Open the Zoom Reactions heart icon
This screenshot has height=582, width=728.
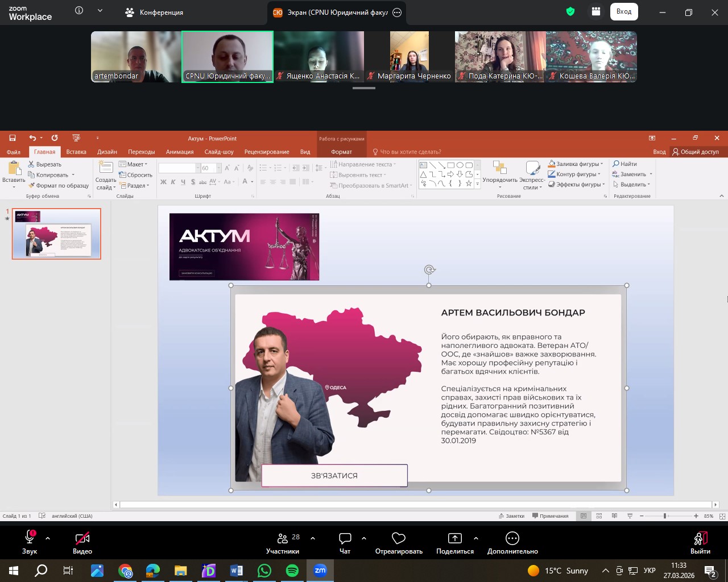399,538
